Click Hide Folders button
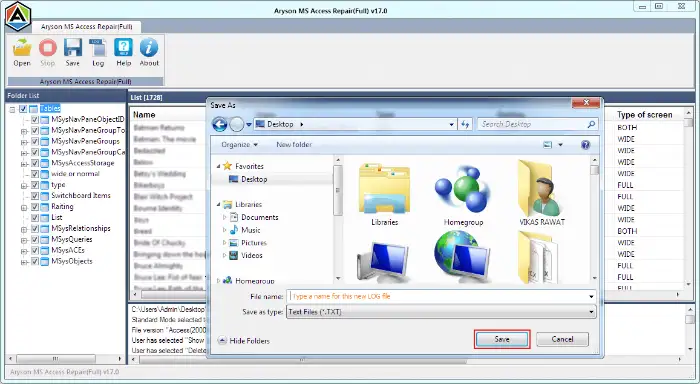 (244, 341)
